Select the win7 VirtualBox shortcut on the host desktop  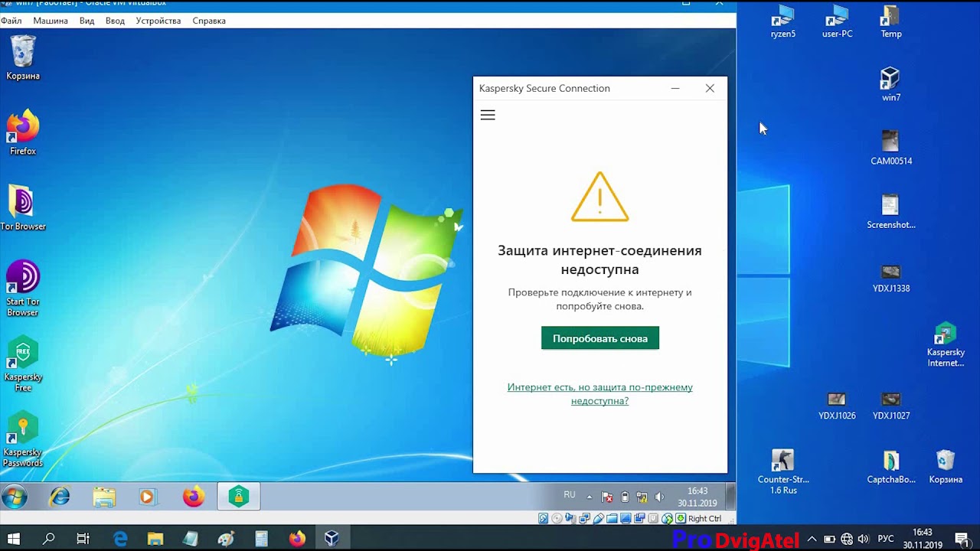[x=890, y=84]
